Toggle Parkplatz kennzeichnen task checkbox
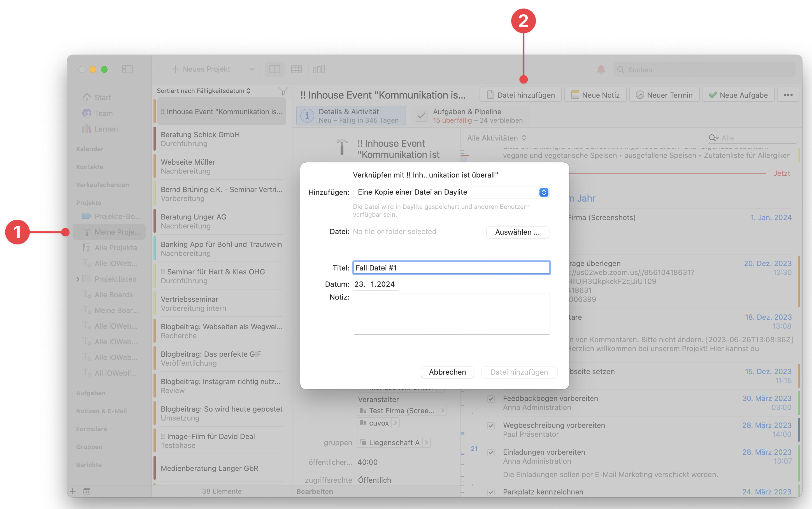The height and width of the screenshot is (509, 812). point(491,492)
